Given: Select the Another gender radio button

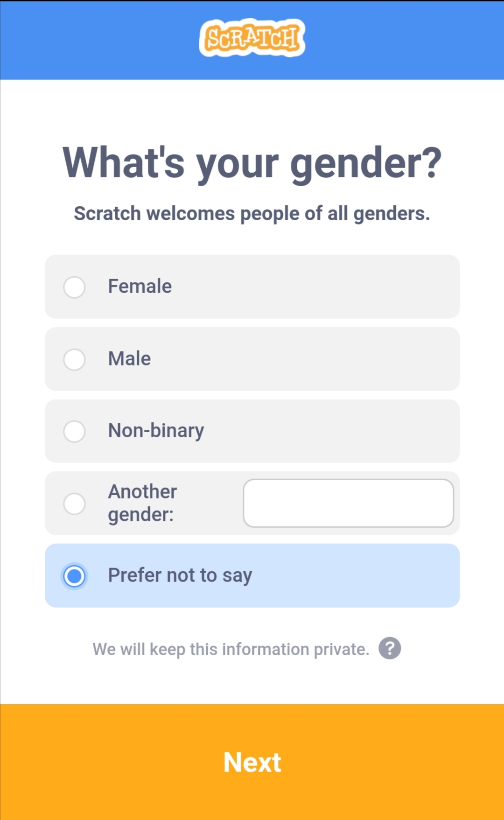Looking at the screenshot, I should [x=74, y=504].
